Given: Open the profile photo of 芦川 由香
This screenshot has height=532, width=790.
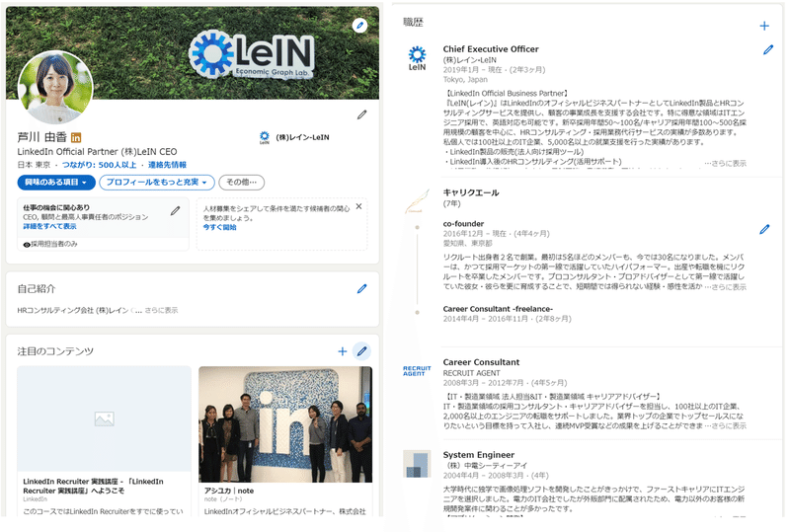Looking at the screenshot, I should [x=55, y=87].
